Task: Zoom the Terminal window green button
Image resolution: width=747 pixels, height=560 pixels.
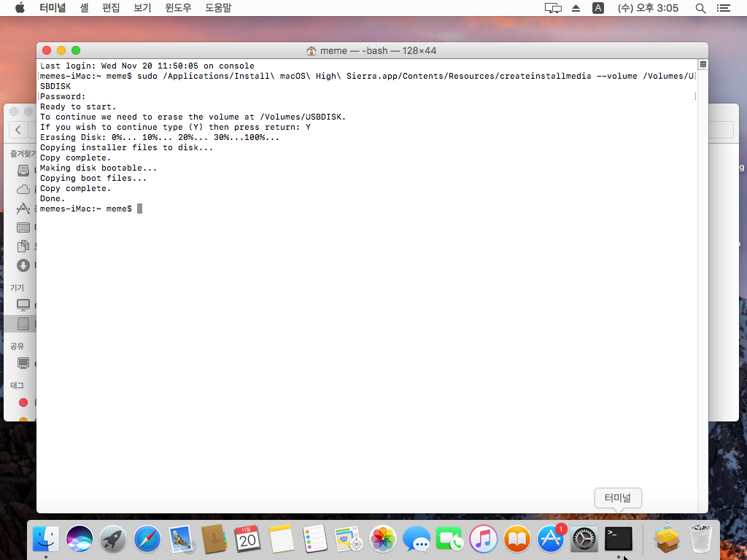Action: tap(76, 50)
